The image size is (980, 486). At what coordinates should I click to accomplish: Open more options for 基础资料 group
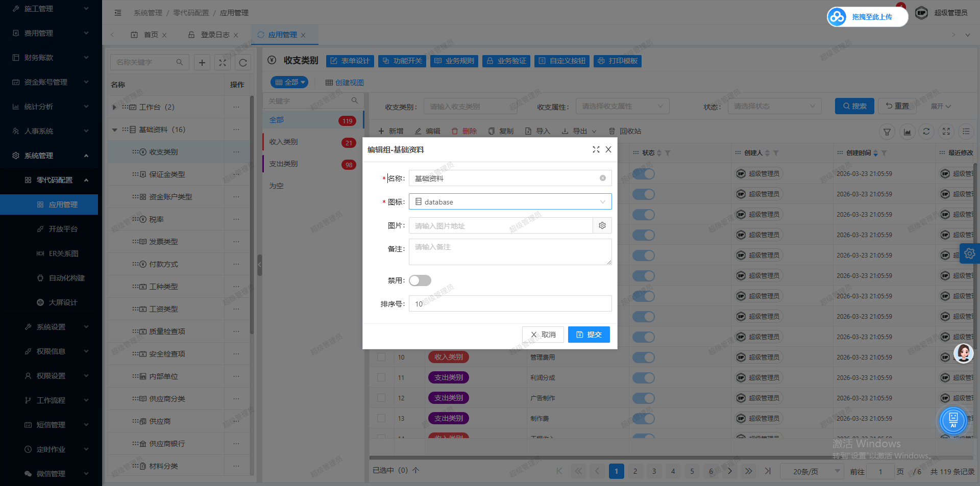pos(236,130)
